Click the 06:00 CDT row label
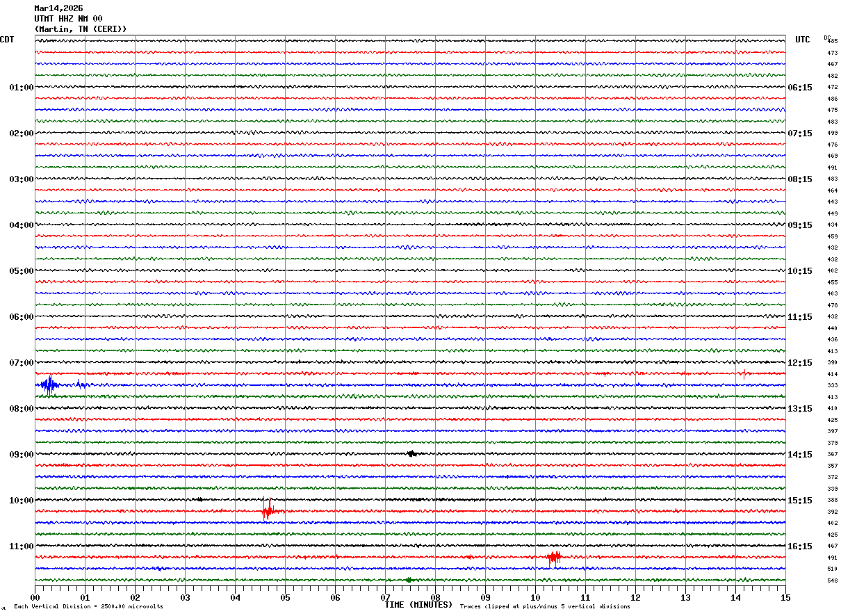This screenshot has width=841, height=616. (22, 317)
